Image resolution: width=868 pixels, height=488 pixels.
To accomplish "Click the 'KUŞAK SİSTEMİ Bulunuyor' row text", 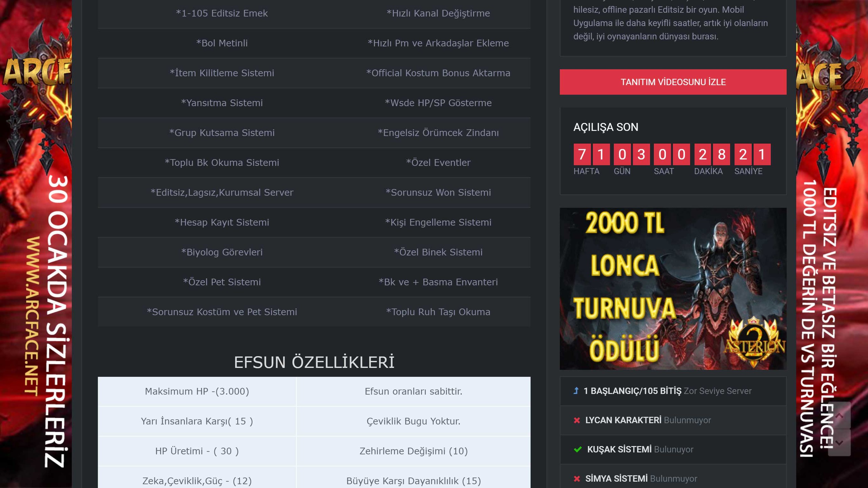I will pos(640,449).
